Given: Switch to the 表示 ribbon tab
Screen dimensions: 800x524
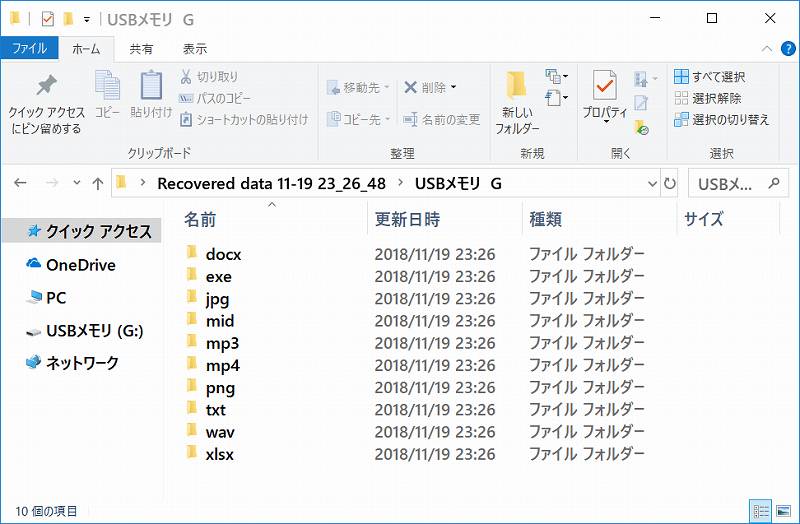Looking at the screenshot, I should coord(195,48).
